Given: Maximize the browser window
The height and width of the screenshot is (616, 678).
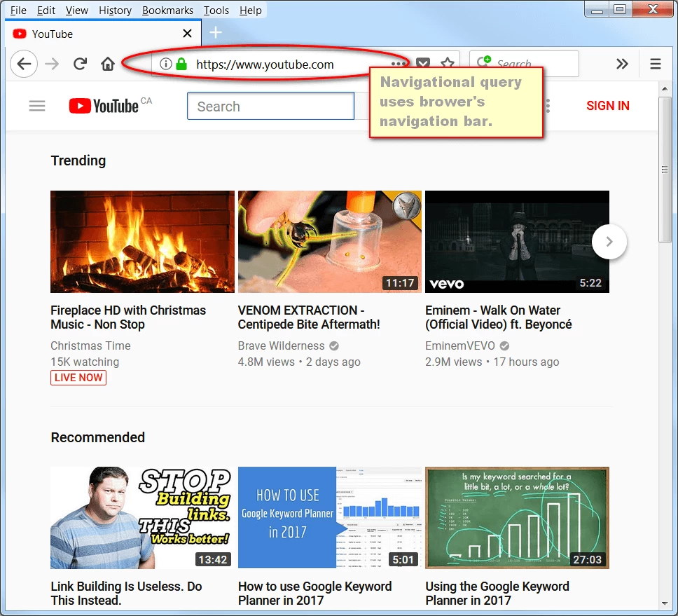Looking at the screenshot, I should click(620, 10).
